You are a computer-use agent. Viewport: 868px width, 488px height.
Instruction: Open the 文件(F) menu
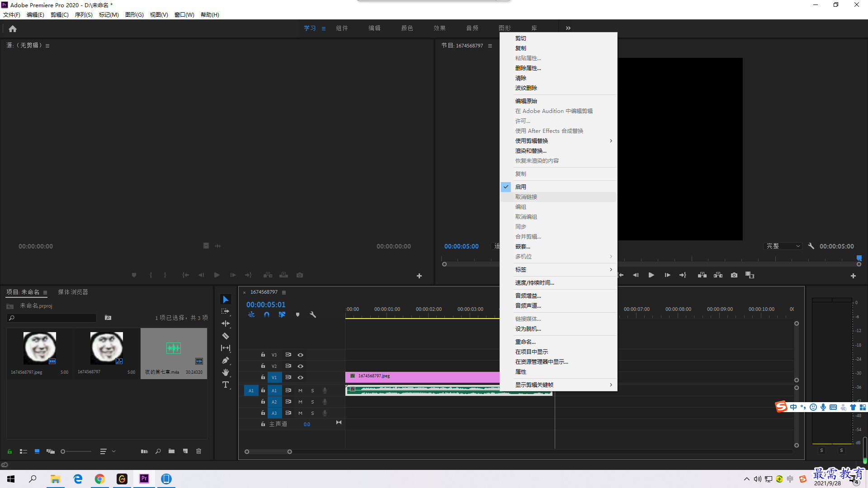[12, 14]
